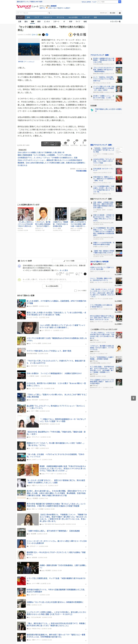Screen dimensions: 138x644
Task: Open related link 日本人女性80人を韓国に入国させて
Action: pyautogui.click(x=41, y=153)
